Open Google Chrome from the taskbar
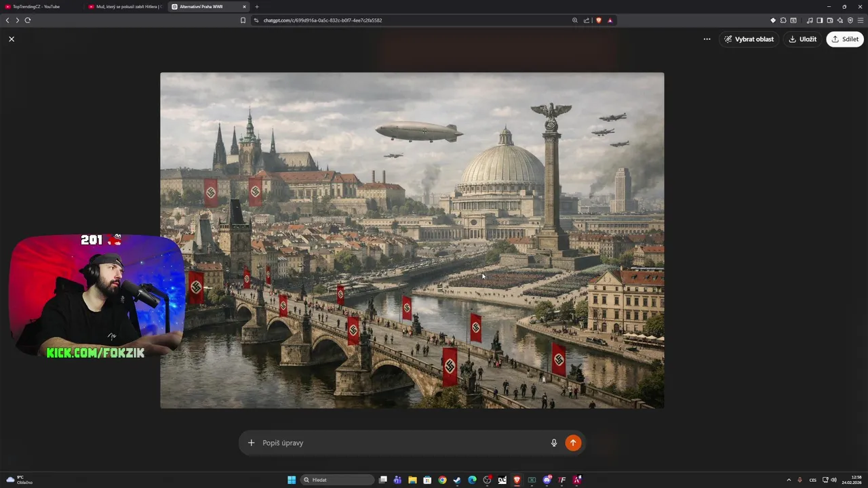 click(x=442, y=480)
